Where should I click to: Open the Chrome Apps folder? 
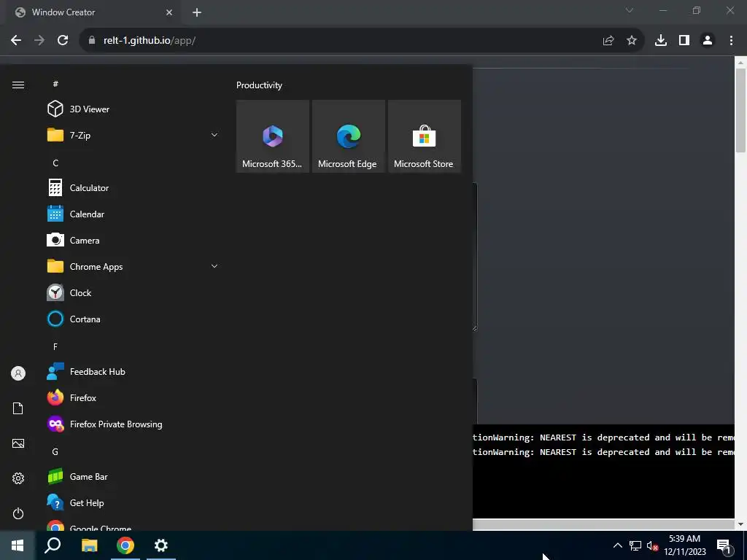coord(133,267)
